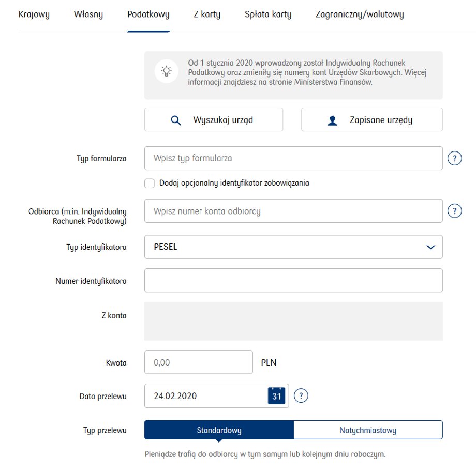Click the chevron arrow in PESEL selector
The image size is (476, 472).
coord(430,247)
